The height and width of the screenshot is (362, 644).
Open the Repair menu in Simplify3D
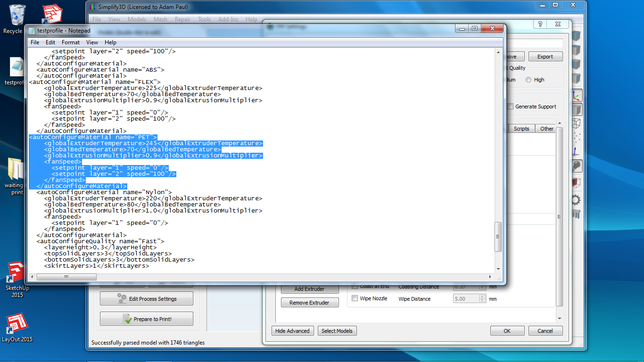pyautogui.click(x=182, y=19)
